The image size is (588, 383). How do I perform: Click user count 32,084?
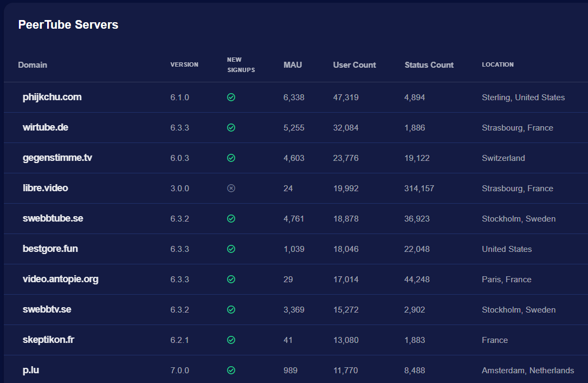346,128
